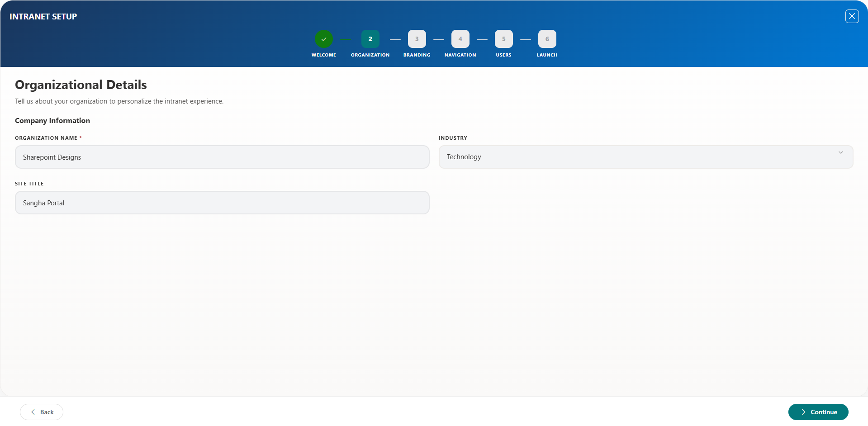Click the SITE TITLE field label
Screen dimensions: 868x426
point(29,184)
